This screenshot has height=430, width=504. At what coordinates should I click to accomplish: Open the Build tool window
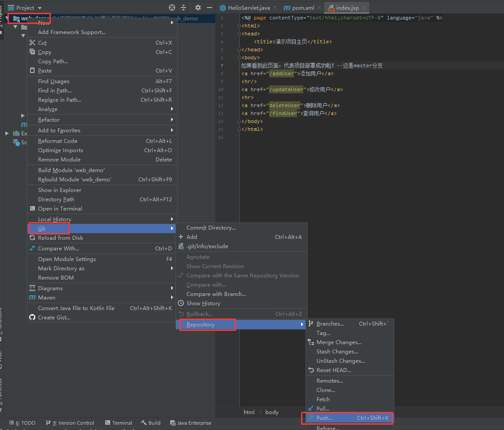pos(151,422)
